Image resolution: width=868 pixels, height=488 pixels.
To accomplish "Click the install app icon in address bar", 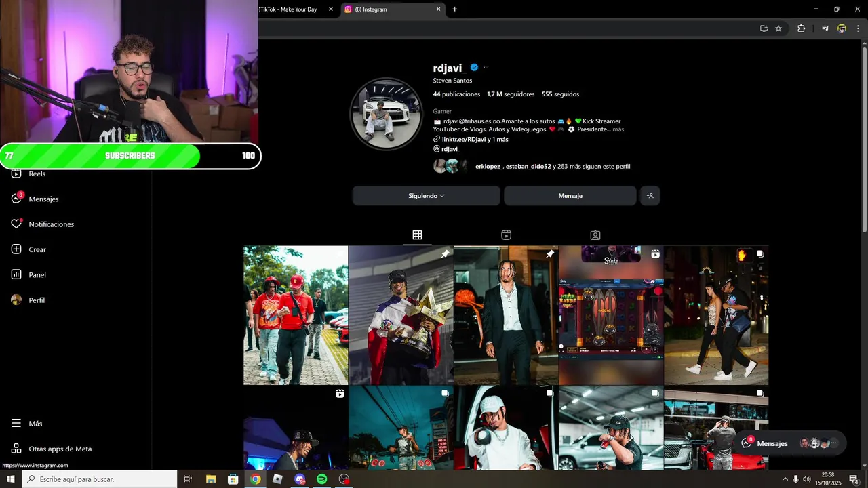I will [764, 28].
